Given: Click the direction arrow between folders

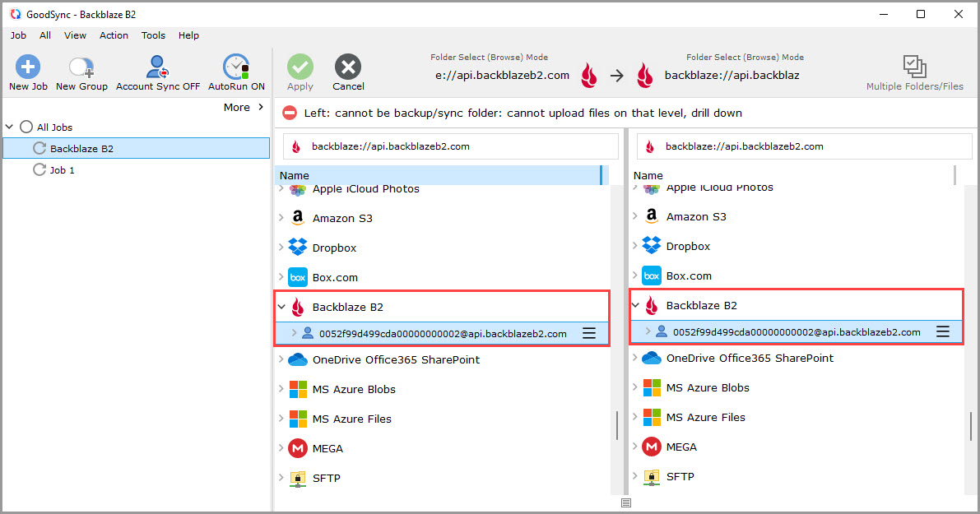Looking at the screenshot, I should [x=617, y=76].
